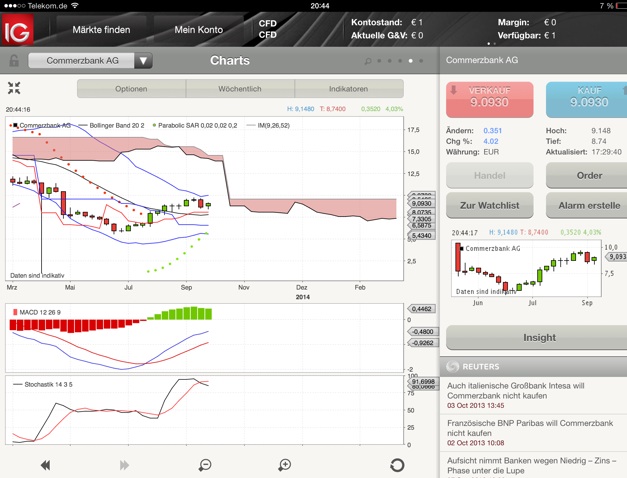The image size is (627, 478).
Task: Tap the Chg % 4.02 value
Action: [491, 141]
